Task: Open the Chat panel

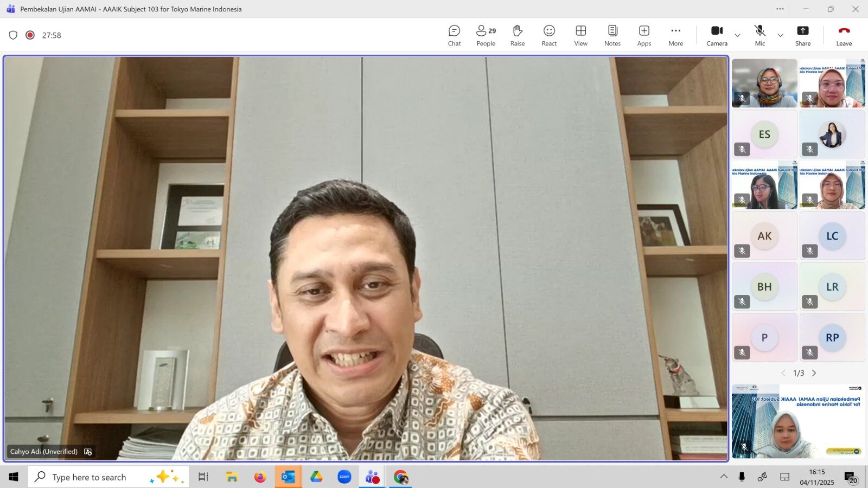Action: click(454, 36)
